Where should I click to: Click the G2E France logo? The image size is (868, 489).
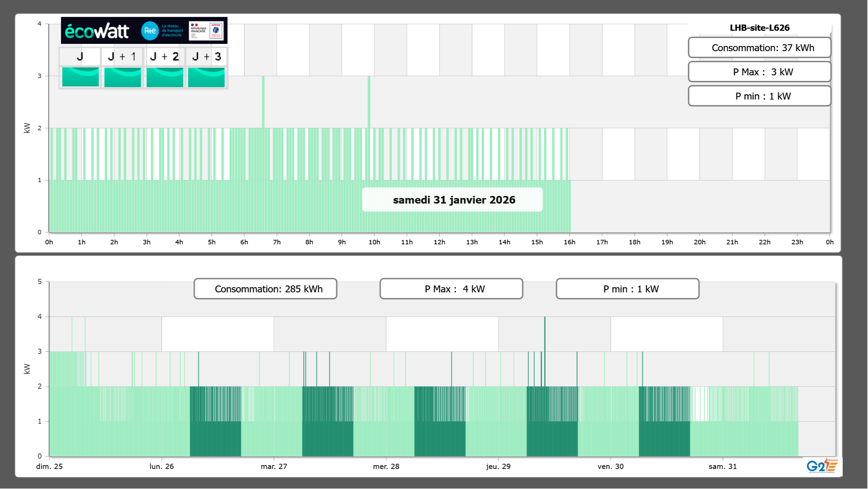pyautogui.click(x=822, y=466)
